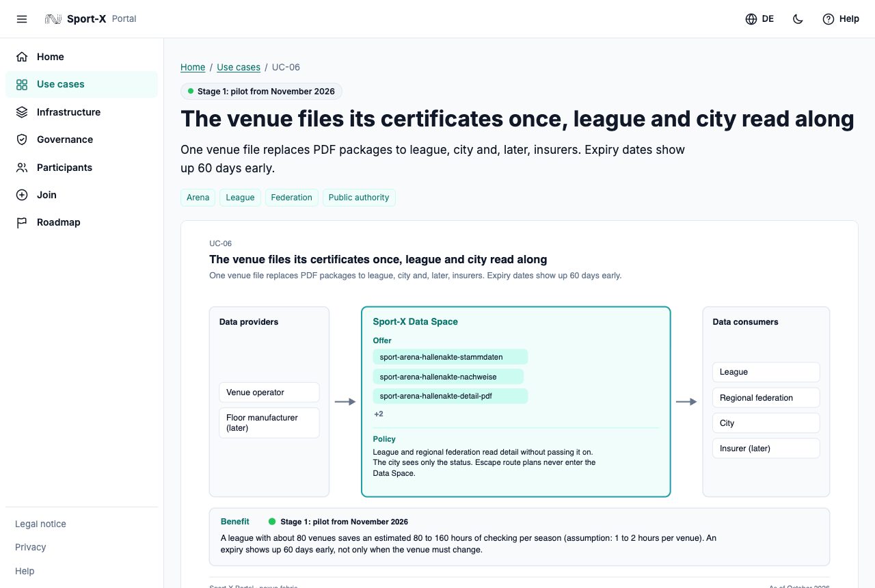Select the Arena tag
The width and height of the screenshot is (875, 588).
[x=198, y=198]
